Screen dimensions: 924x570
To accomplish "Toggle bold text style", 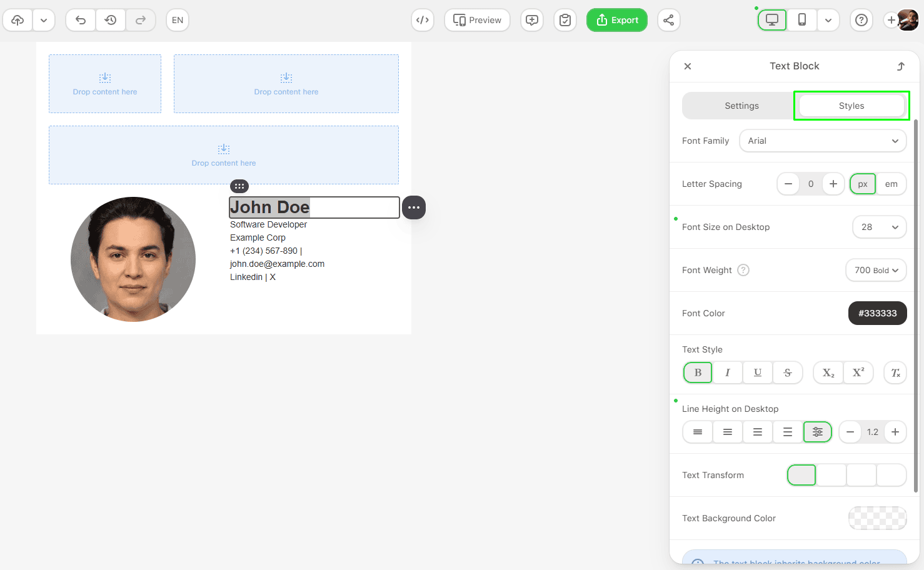I will pyautogui.click(x=698, y=372).
